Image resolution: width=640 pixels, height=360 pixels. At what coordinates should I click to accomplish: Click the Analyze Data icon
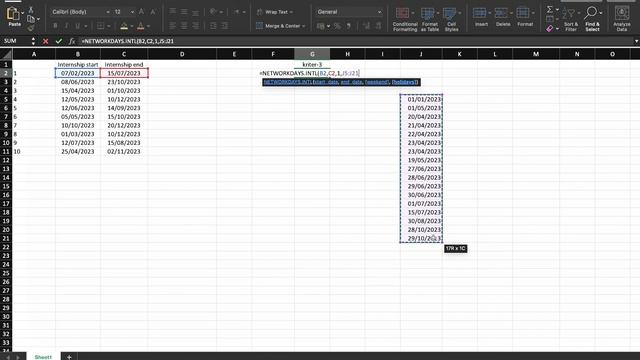coord(622,19)
